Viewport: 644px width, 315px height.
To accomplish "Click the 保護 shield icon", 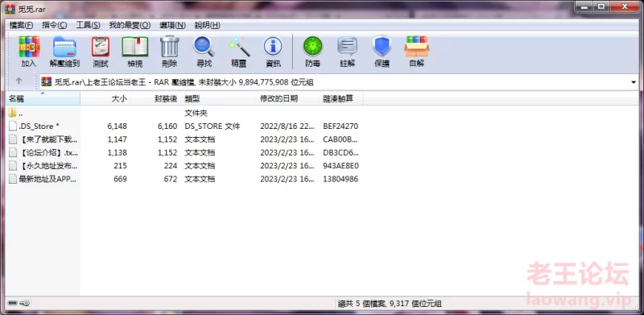I will click(x=382, y=47).
